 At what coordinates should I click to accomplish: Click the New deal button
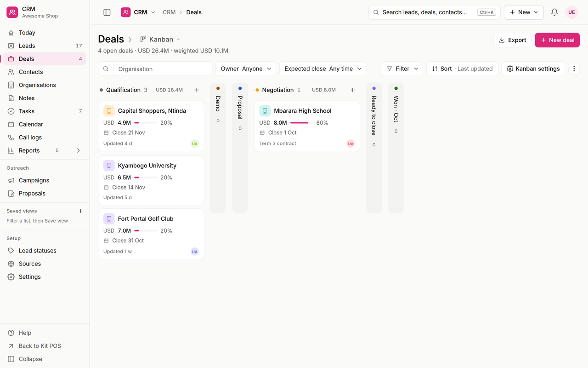(x=557, y=40)
